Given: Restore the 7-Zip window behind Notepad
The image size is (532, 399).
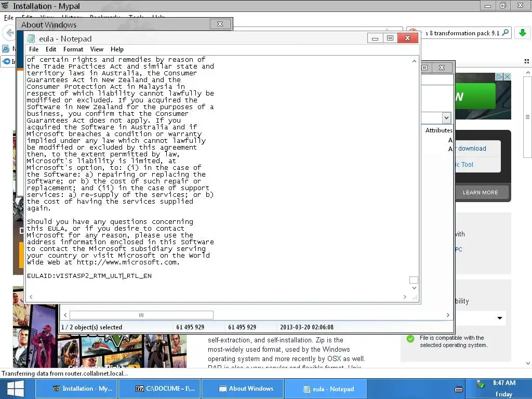Looking at the screenshot, I should [424, 68].
